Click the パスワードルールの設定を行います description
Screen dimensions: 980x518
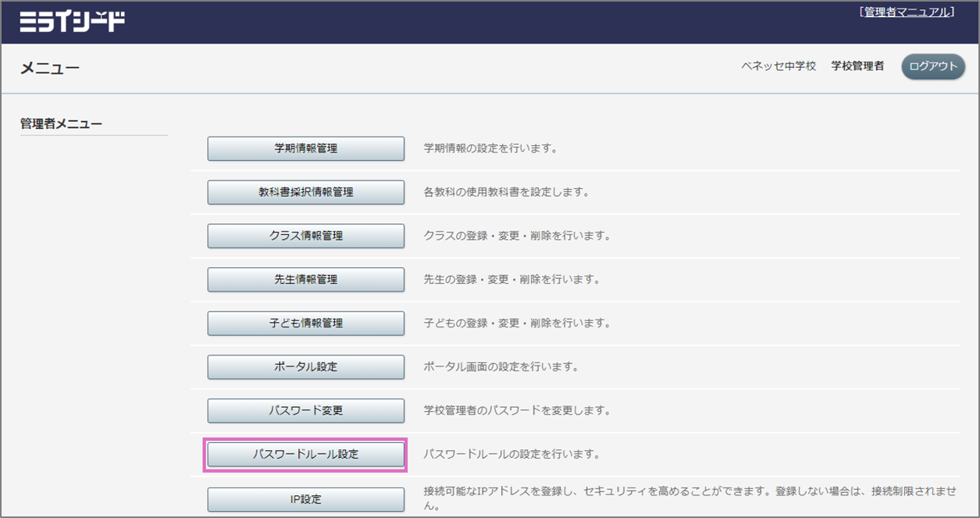coord(511,454)
